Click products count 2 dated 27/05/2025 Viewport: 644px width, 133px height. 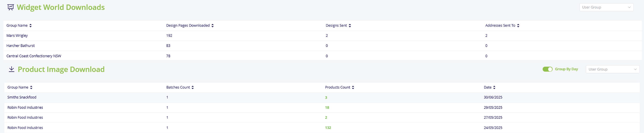(326, 117)
